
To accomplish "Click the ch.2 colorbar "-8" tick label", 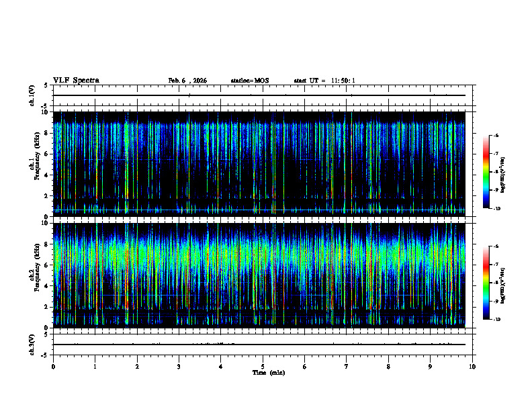I will point(496,283).
